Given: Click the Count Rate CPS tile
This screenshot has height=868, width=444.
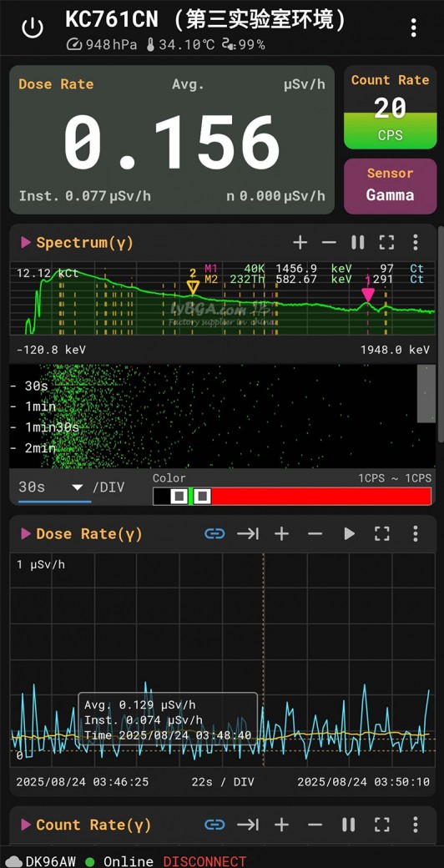Looking at the screenshot, I should click(391, 108).
